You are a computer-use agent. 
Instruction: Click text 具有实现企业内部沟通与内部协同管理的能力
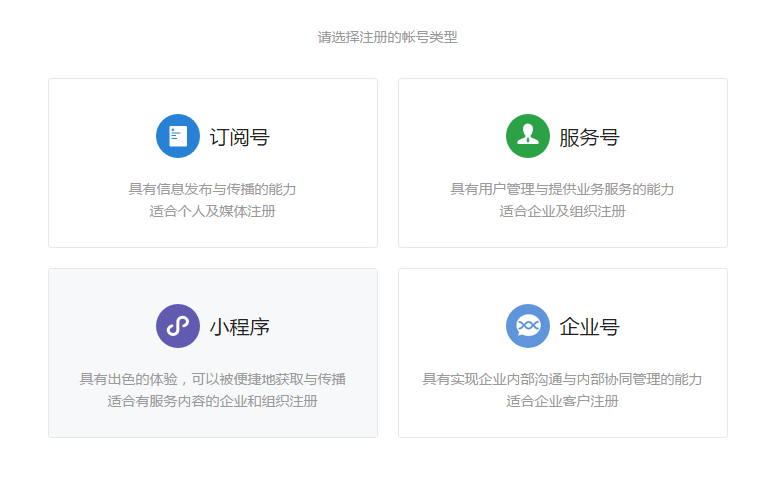pyautogui.click(x=562, y=379)
